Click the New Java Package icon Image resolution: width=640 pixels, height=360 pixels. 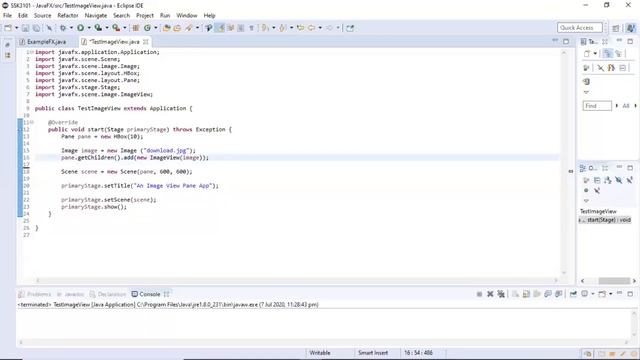[136, 28]
